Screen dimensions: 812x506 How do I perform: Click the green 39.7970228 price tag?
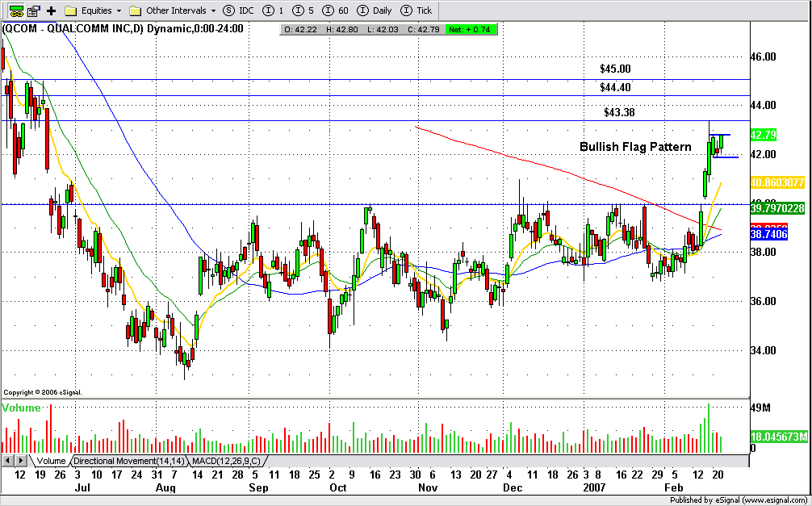click(776, 208)
